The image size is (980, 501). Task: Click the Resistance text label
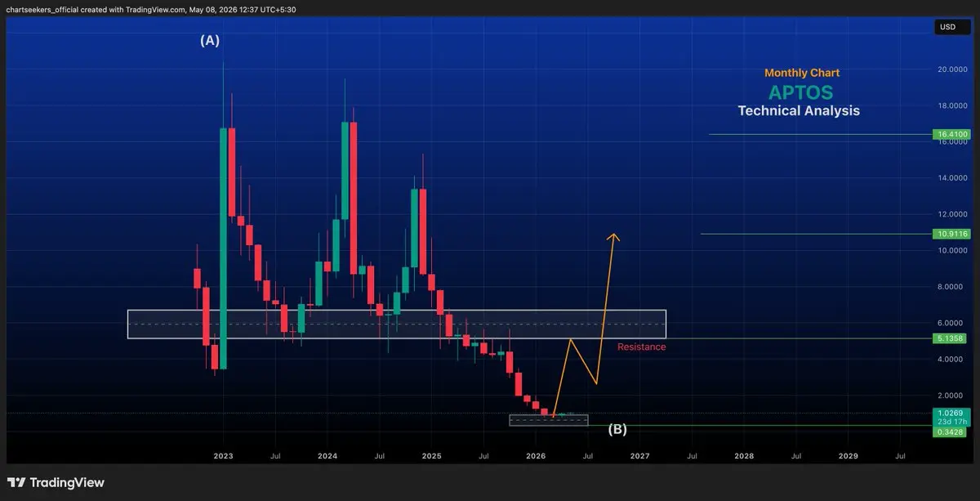(x=641, y=347)
